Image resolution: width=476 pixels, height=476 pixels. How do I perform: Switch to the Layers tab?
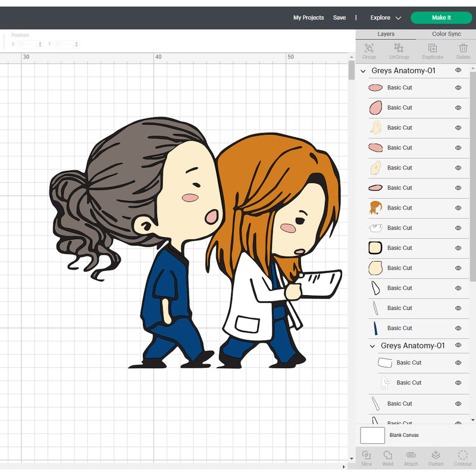(386, 34)
